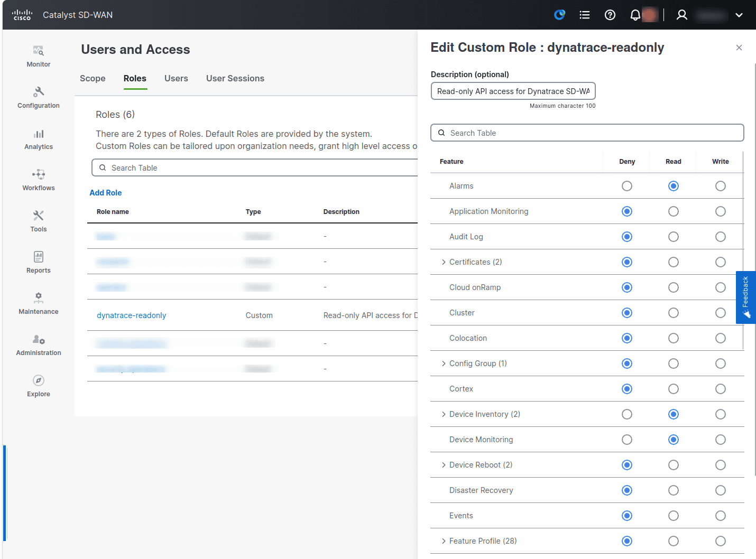Open the task list icon in header
756x559 pixels.
tap(585, 15)
